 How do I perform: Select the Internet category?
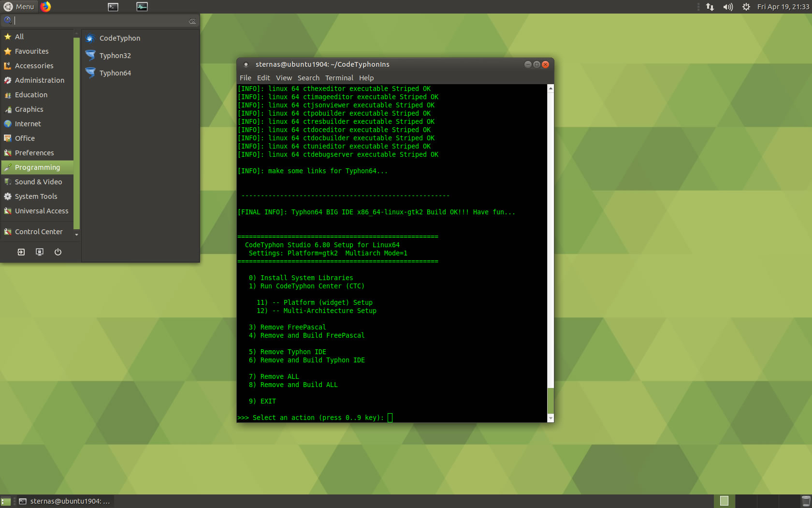pyautogui.click(x=37, y=124)
